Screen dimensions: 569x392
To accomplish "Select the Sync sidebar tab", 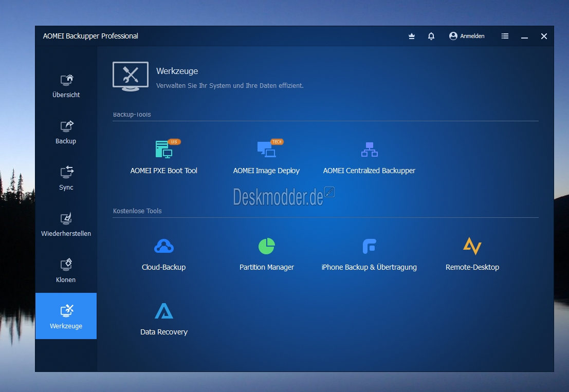I will pyautogui.click(x=66, y=178).
